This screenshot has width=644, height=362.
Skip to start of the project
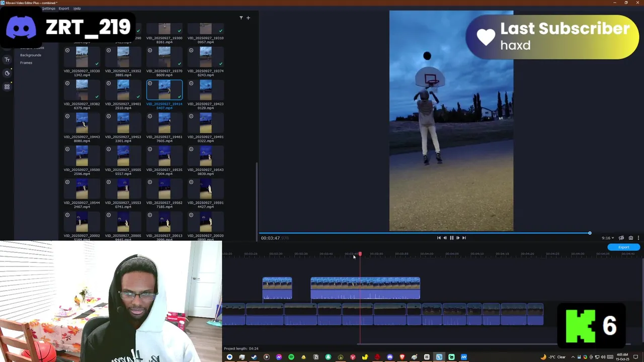coord(439,238)
